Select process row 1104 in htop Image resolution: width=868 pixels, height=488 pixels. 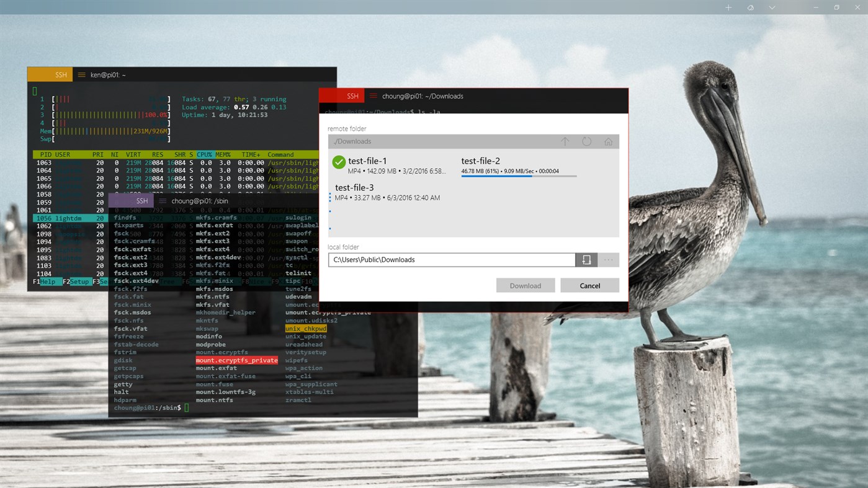coord(71,273)
